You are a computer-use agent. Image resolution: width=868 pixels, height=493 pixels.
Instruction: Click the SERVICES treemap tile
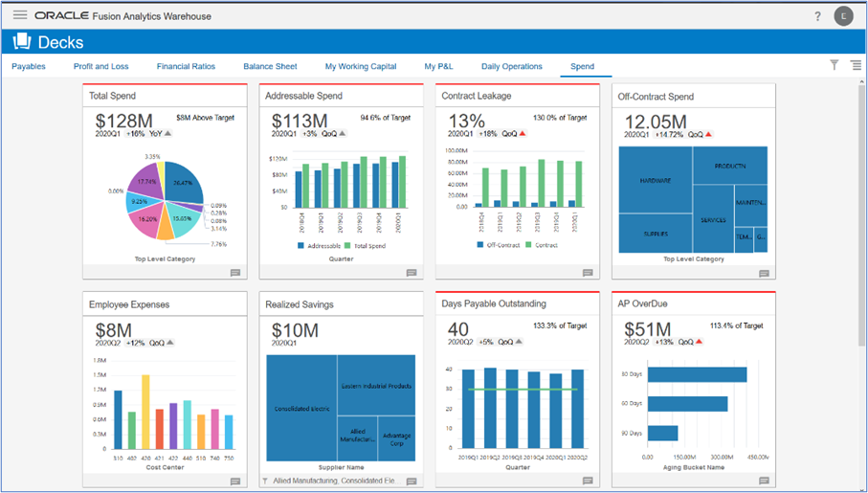point(713,219)
